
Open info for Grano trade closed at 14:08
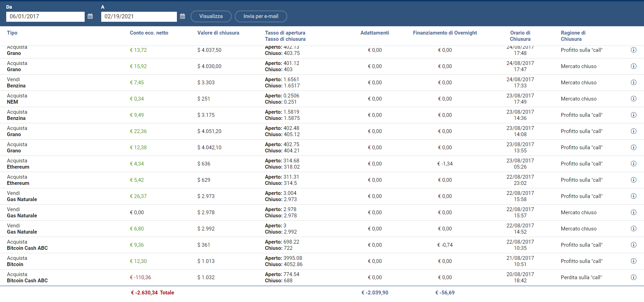click(634, 131)
